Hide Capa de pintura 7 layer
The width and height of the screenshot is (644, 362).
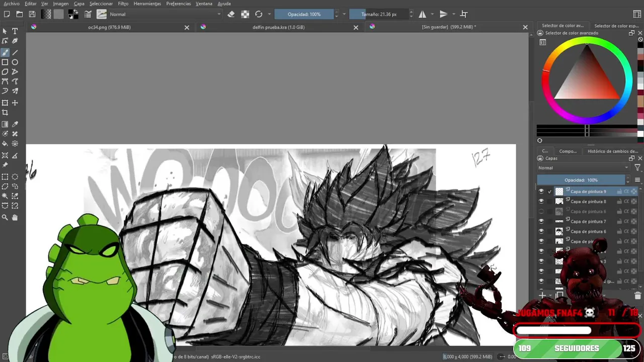[541, 221]
